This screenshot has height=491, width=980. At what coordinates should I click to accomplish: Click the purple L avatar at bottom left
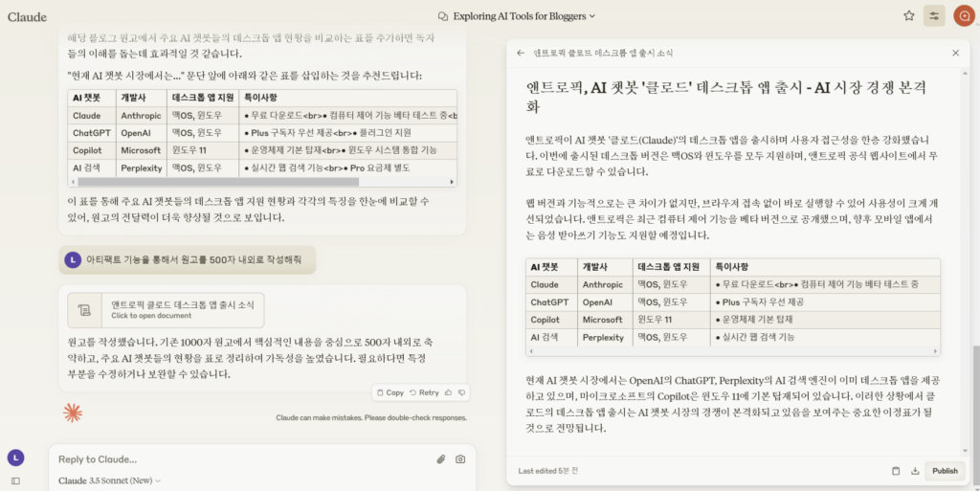pyautogui.click(x=15, y=458)
